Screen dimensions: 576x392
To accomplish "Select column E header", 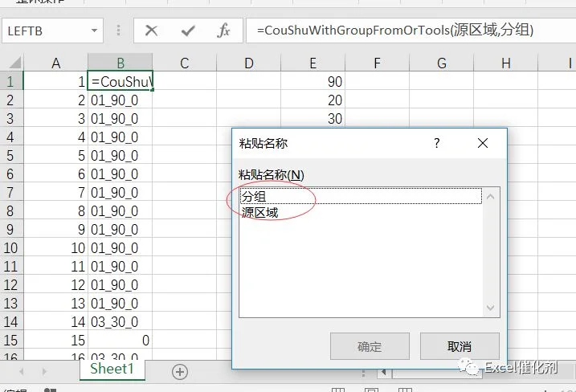I will tap(313, 63).
